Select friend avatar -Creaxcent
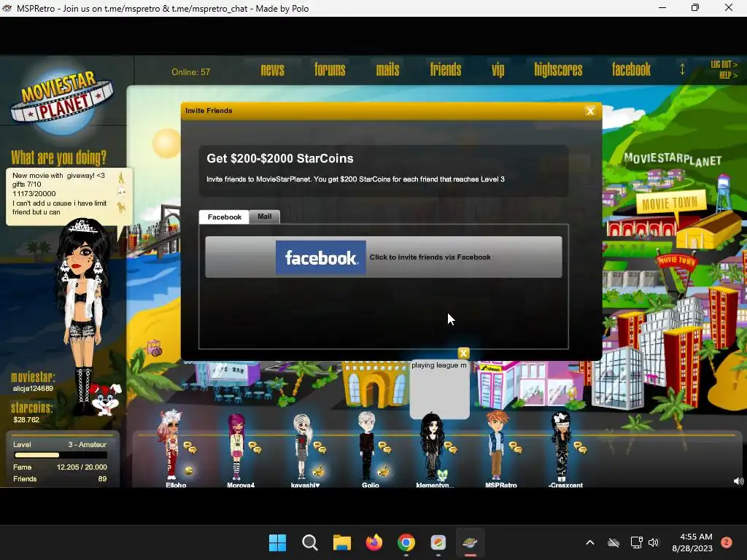This screenshot has height=560, width=747. click(561, 447)
